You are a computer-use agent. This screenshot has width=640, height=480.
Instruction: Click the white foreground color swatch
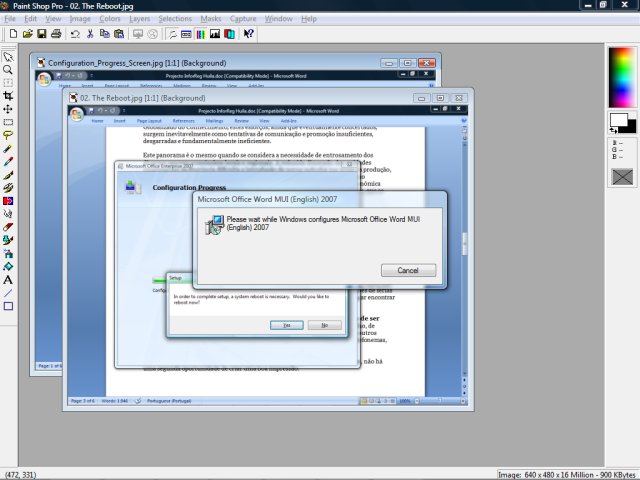tap(618, 119)
